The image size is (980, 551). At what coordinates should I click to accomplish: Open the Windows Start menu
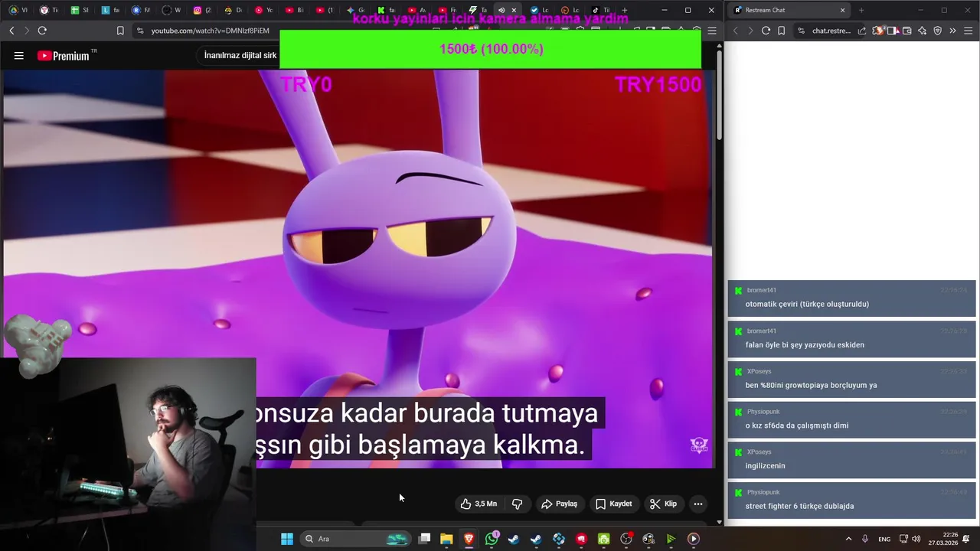click(x=287, y=539)
